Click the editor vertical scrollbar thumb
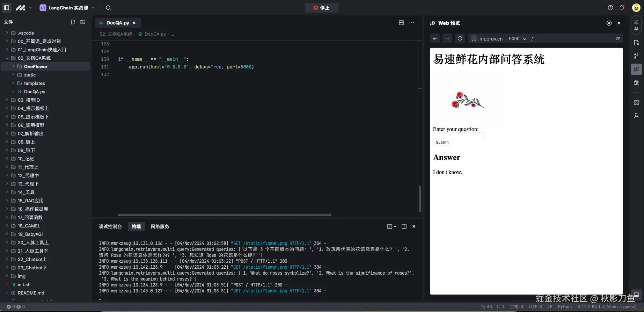The width and height of the screenshot is (644, 312). coord(420,199)
